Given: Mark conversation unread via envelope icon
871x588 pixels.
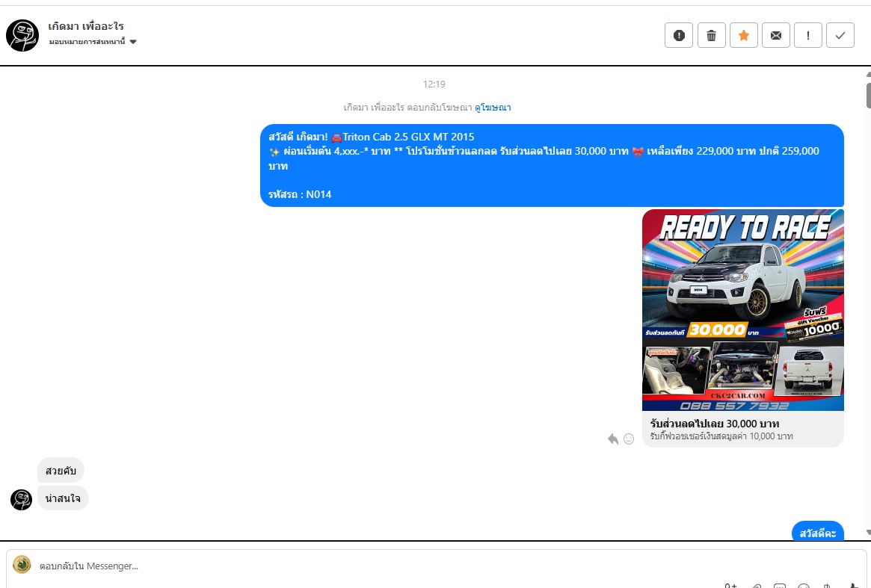Looking at the screenshot, I should pos(776,36).
